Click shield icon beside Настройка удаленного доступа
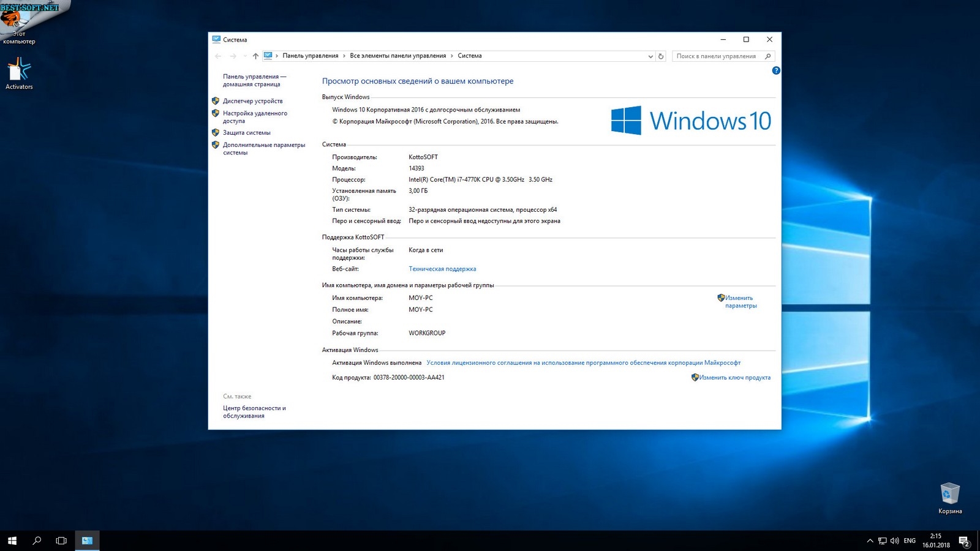This screenshot has width=980, height=551. [216, 113]
